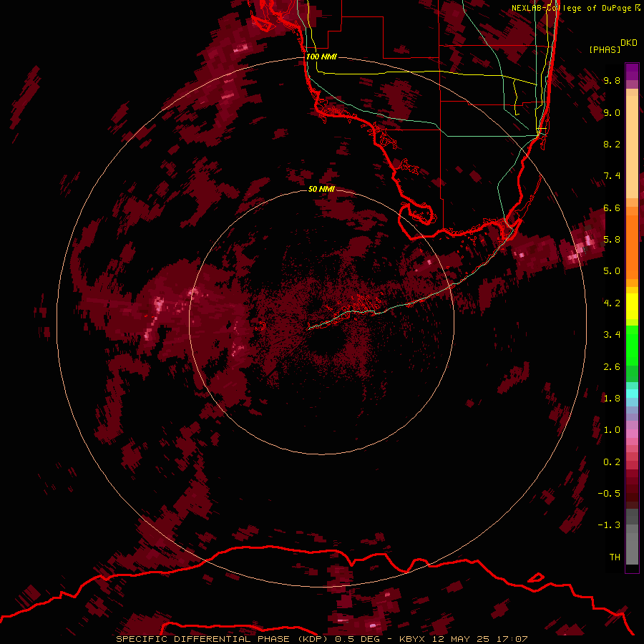
Task: Click the cyan segment of the color bar
Action: click(x=632, y=394)
